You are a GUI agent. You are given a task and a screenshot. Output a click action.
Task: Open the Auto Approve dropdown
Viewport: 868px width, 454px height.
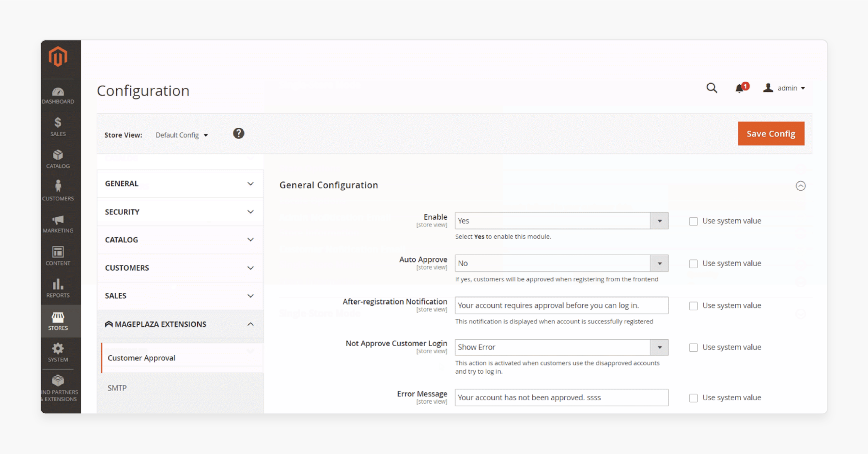(x=561, y=263)
